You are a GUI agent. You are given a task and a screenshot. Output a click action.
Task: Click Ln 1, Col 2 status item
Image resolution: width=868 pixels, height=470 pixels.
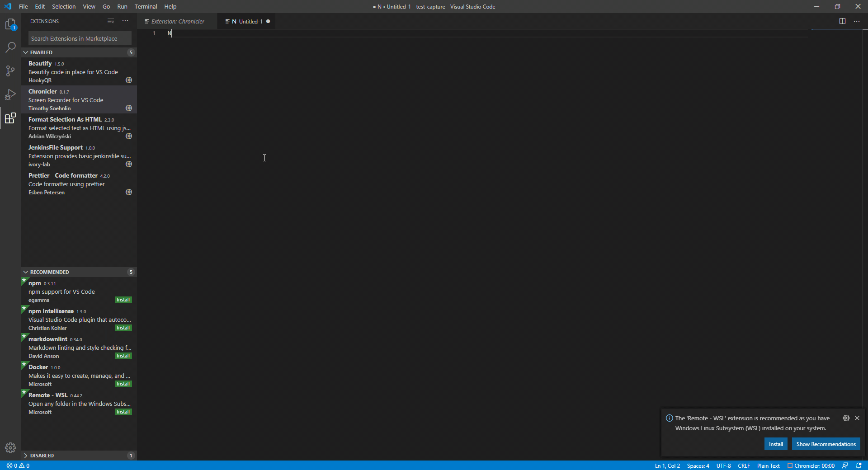(667, 465)
